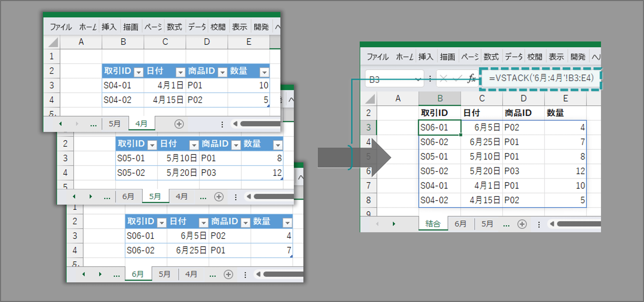Open 日付 filter dropdown in 6月 window
644x302 pixels.
[x=204, y=223]
